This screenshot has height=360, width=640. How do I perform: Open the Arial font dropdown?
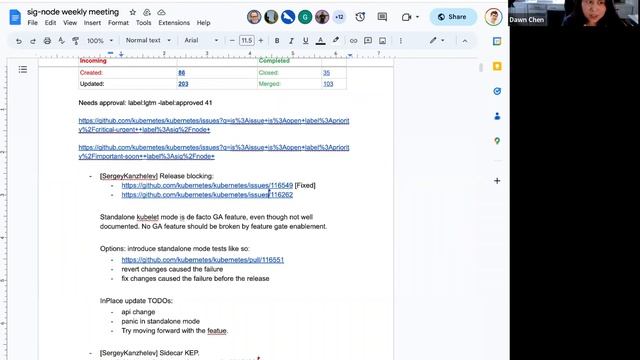[201, 40]
